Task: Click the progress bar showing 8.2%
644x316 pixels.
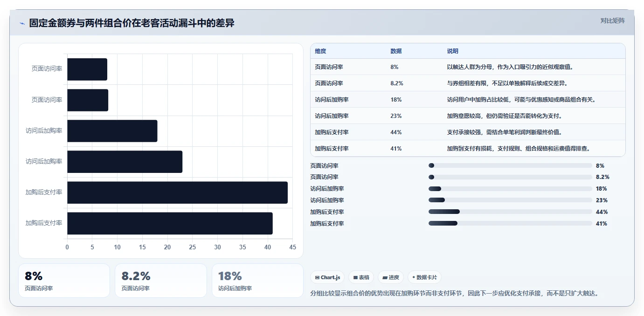Action: [510, 177]
